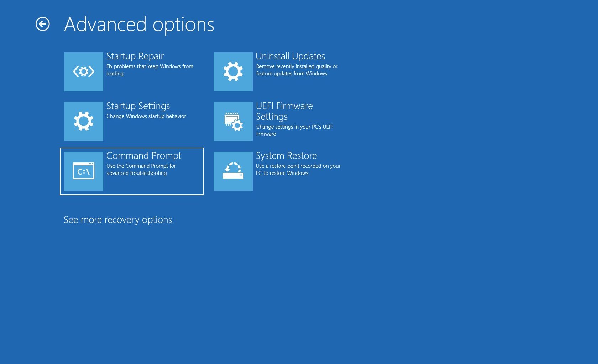Click 'Remove recently installed quality or feature updates' text
This screenshot has height=364, width=598.
pos(297,70)
